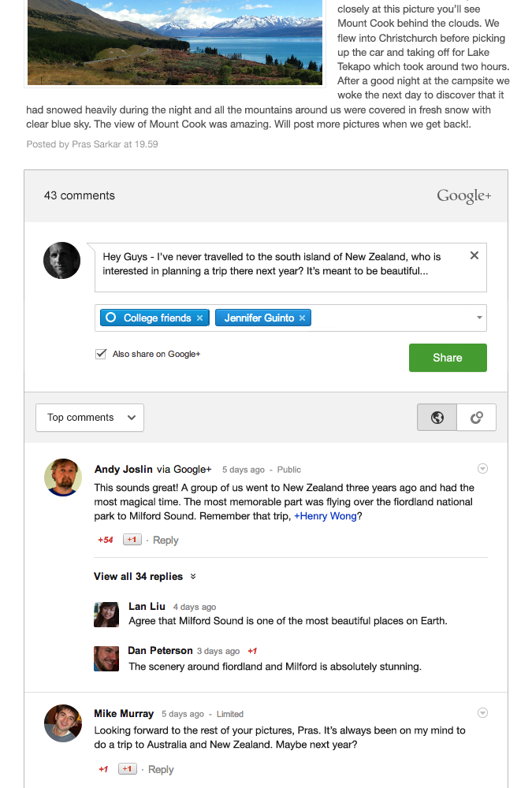Click into the comment text box
This screenshot has width=532, height=788.
coord(291,267)
